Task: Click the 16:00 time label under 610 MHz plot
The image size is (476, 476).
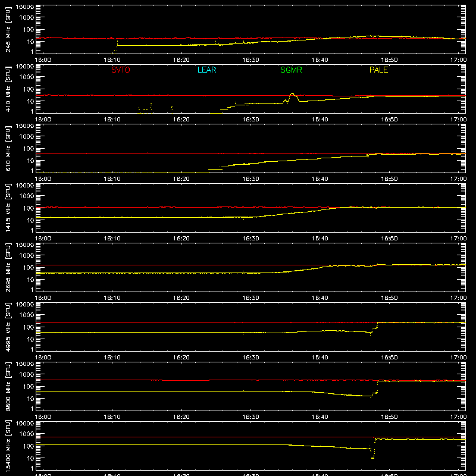Action: point(43,179)
